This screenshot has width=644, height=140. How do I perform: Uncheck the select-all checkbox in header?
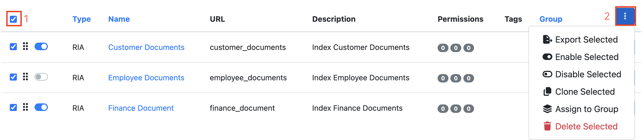(13, 19)
